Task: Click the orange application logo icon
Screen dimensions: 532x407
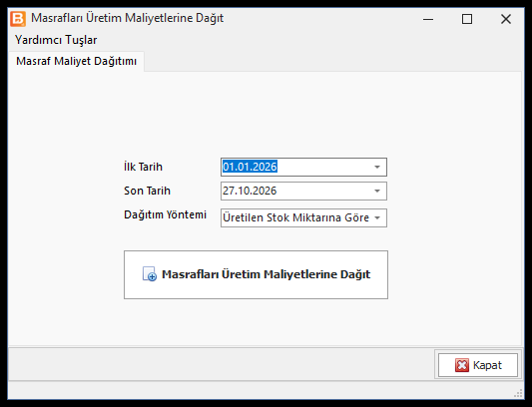Action: click(x=18, y=19)
